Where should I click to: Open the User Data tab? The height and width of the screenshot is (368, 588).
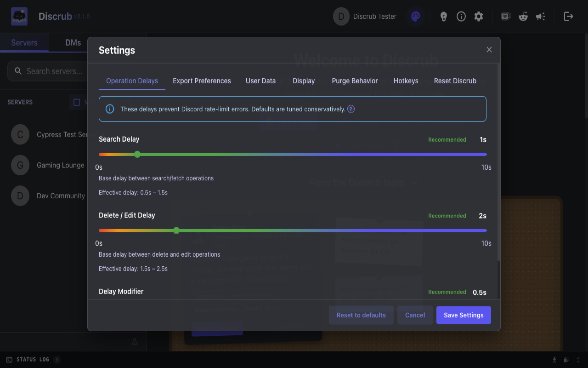(260, 81)
